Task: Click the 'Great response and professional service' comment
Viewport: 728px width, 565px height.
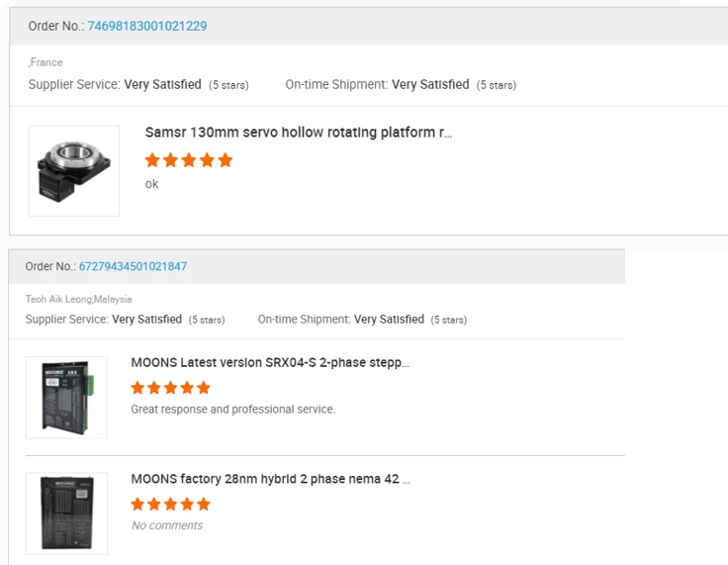Action: click(x=233, y=409)
